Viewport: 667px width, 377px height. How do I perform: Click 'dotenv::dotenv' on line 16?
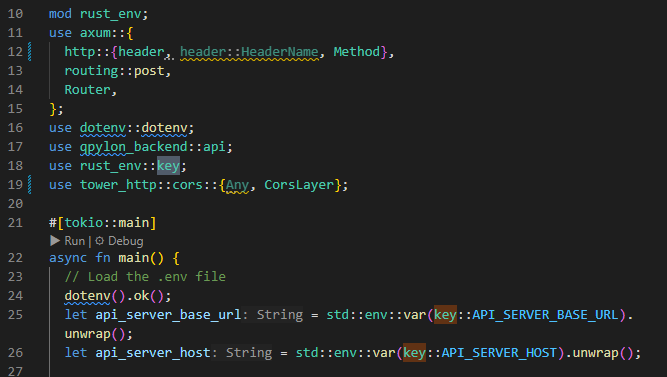point(134,128)
